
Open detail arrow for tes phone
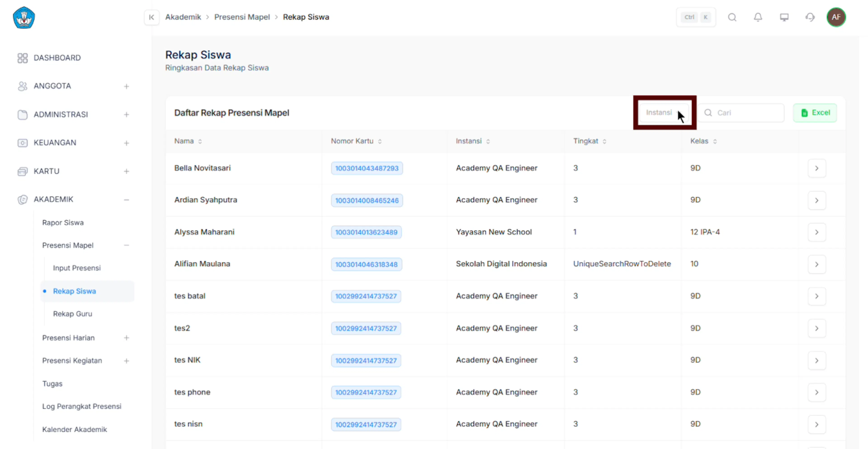click(817, 392)
